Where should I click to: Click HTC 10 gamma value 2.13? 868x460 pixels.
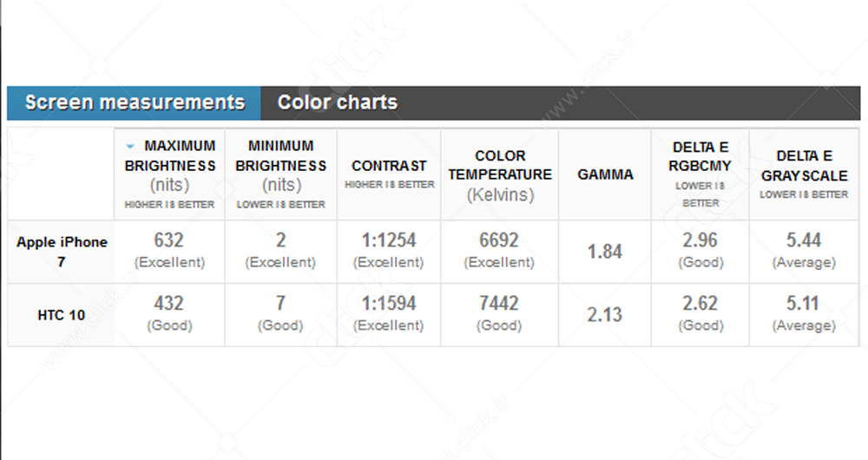click(x=605, y=315)
